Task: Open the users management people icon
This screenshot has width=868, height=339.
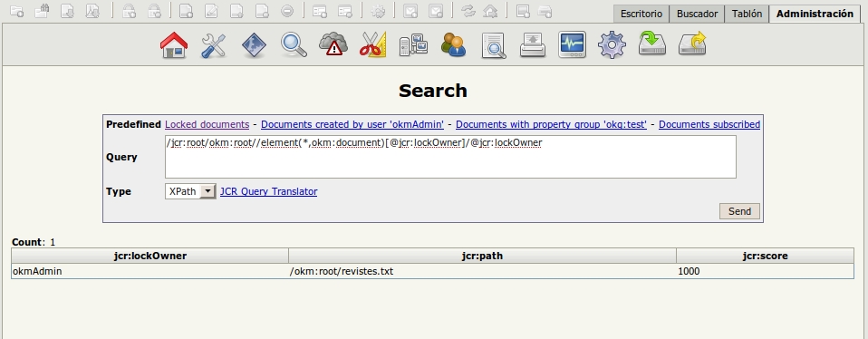Action: (453, 45)
